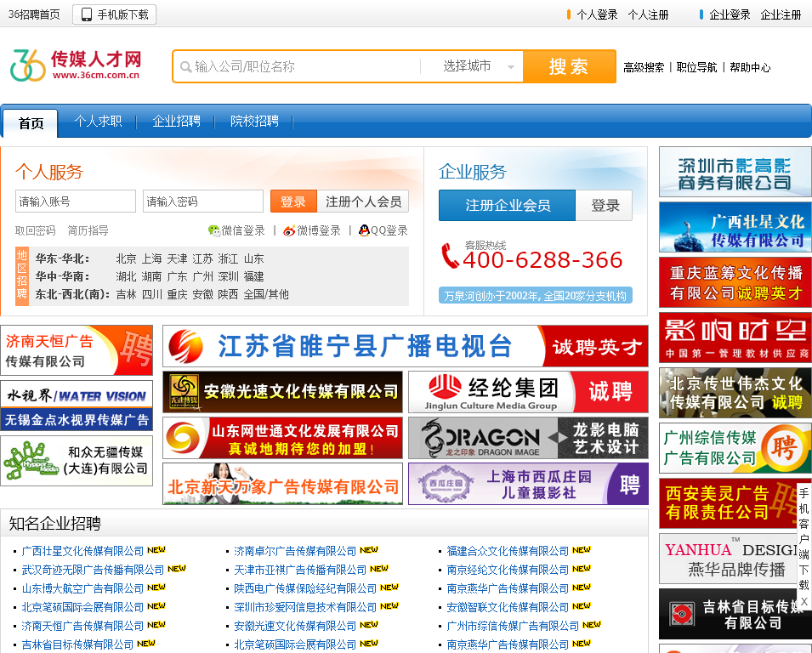Open the 上海市西瓜庄园儿童摄影社 banner

pos(528,484)
